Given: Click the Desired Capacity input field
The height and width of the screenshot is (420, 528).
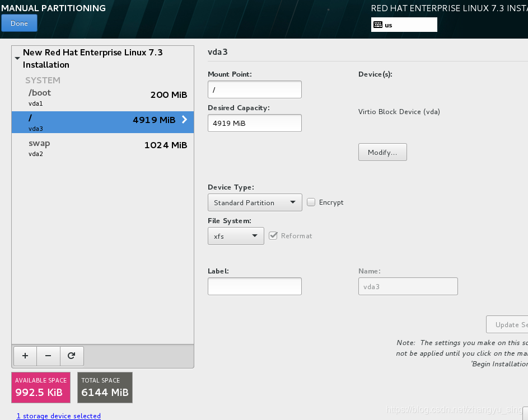Looking at the screenshot, I should pyautogui.click(x=255, y=123).
